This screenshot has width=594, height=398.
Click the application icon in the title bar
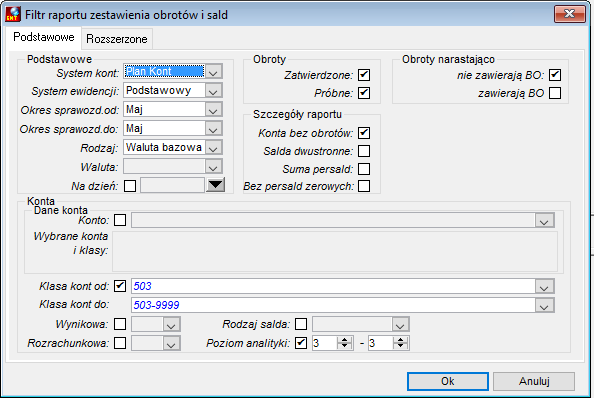pyautogui.click(x=13, y=14)
